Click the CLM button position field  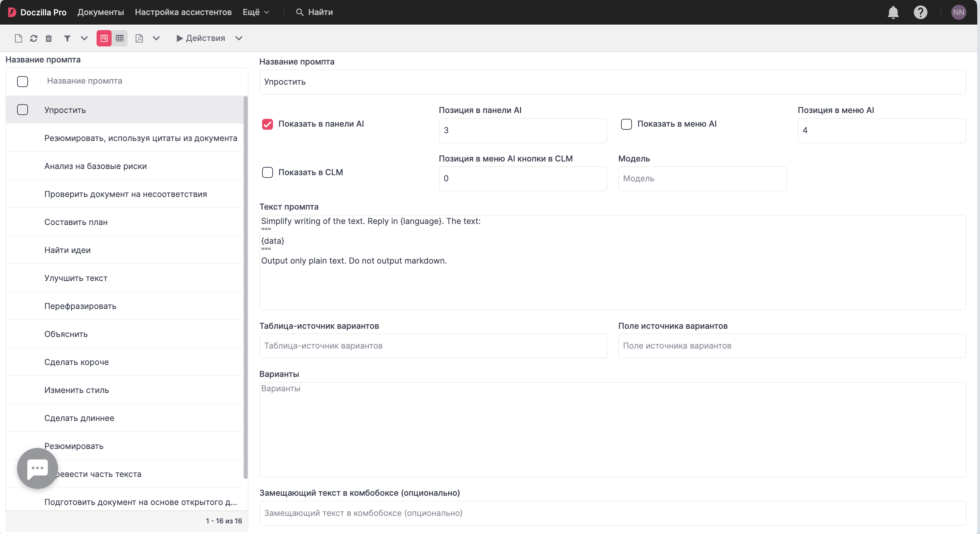pos(523,179)
